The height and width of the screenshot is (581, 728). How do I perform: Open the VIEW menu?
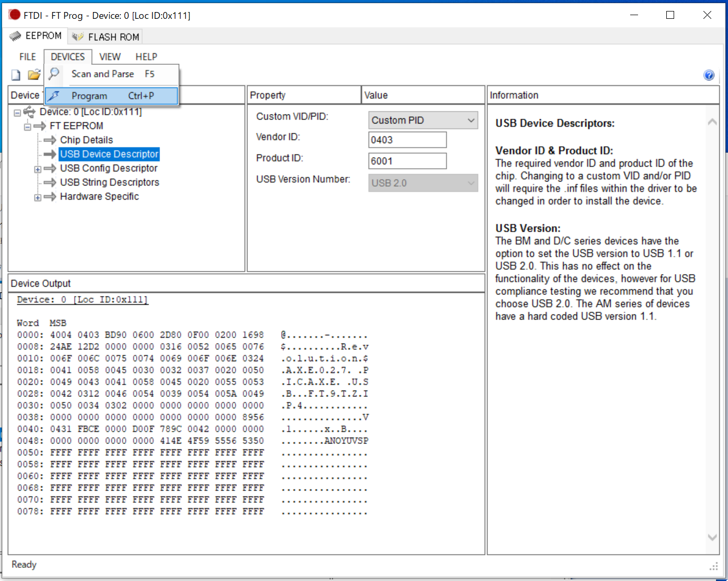[110, 56]
